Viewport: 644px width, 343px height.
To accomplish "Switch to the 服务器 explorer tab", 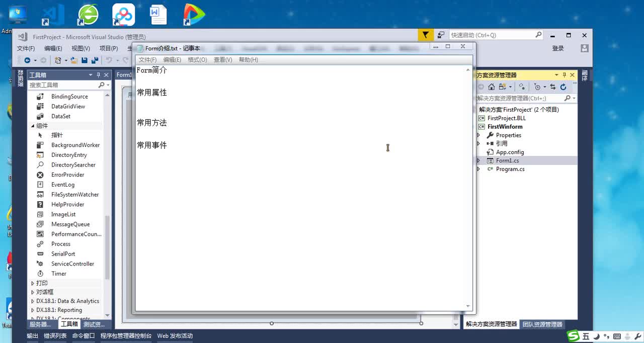I will pyautogui.click(x=40, y=324).
